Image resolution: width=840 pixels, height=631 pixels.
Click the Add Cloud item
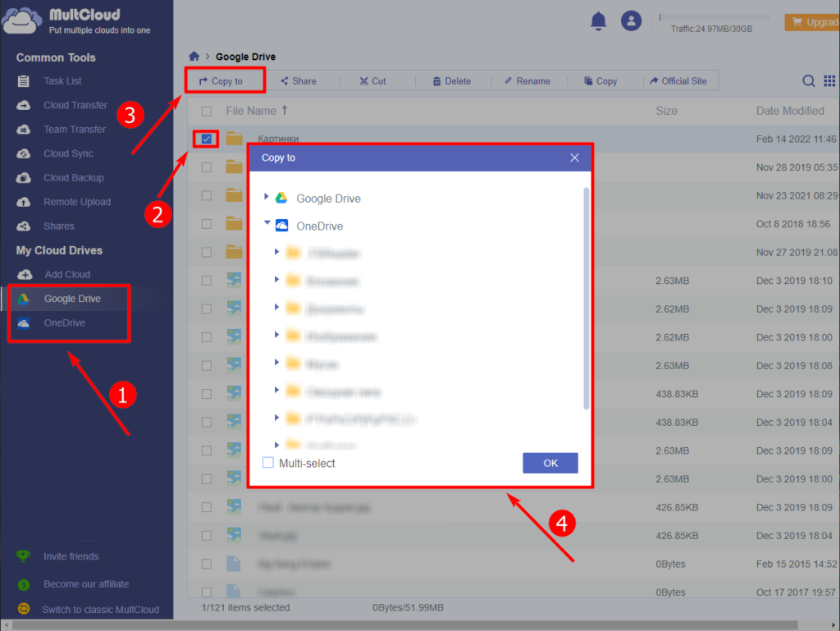pos(67,274)
